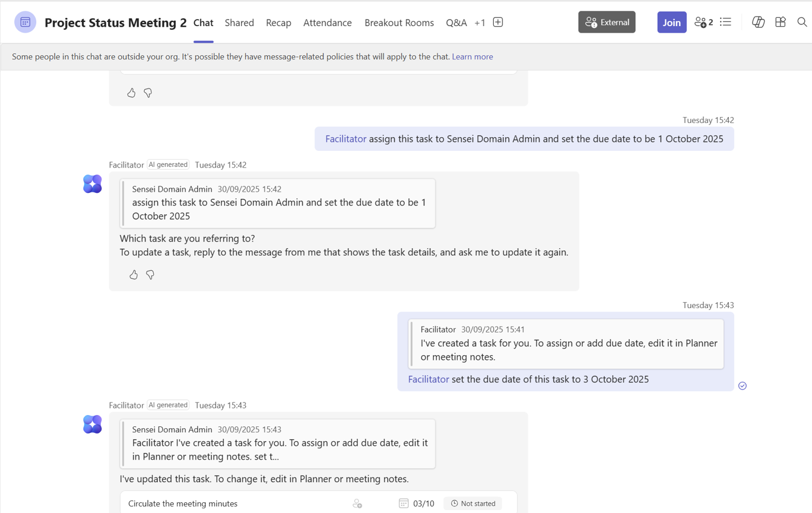
Task: Click the search magnifier icon
Action: point(802,23)
